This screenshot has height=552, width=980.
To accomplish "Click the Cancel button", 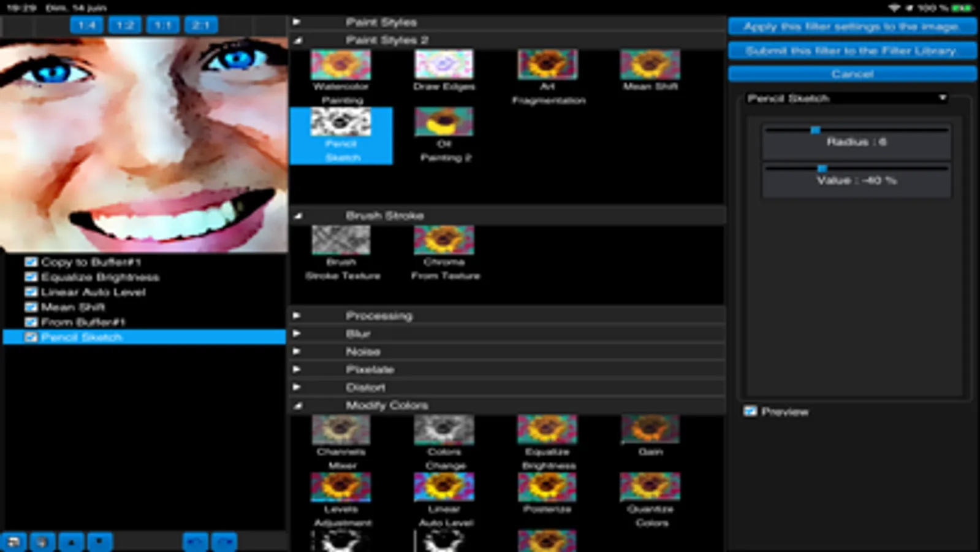I will point(852,74).
